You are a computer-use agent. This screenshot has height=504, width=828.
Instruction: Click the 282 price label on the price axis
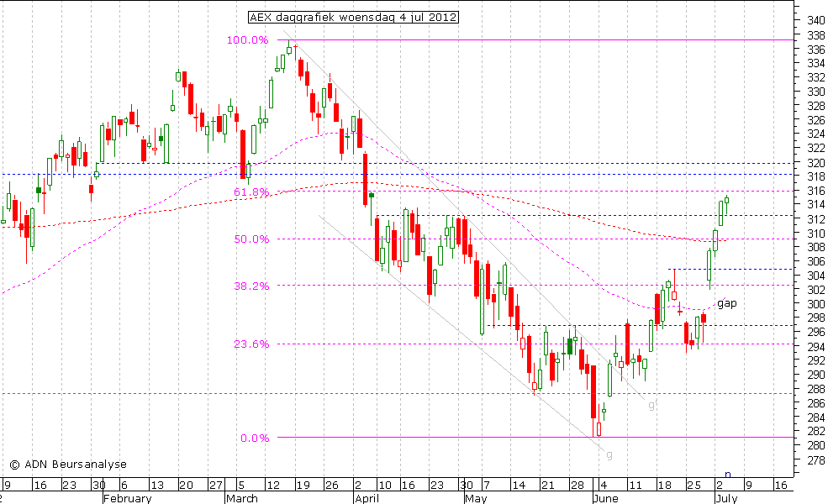(x=816, y=431)
